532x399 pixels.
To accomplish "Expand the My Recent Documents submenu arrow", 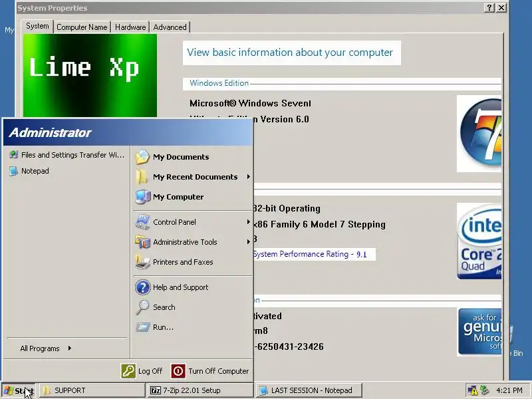I will click(x=248, y=177).
